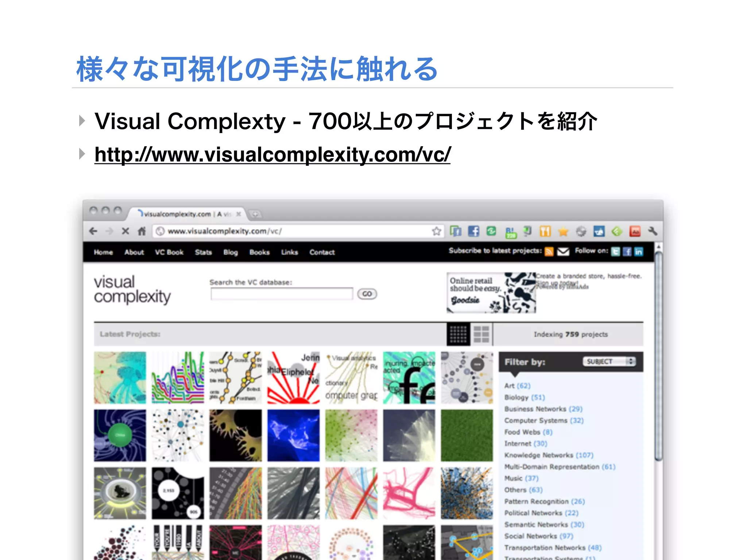Bookmark page with the star in address bar
This screenshot has width=747, height=560.
pos(436,231)
